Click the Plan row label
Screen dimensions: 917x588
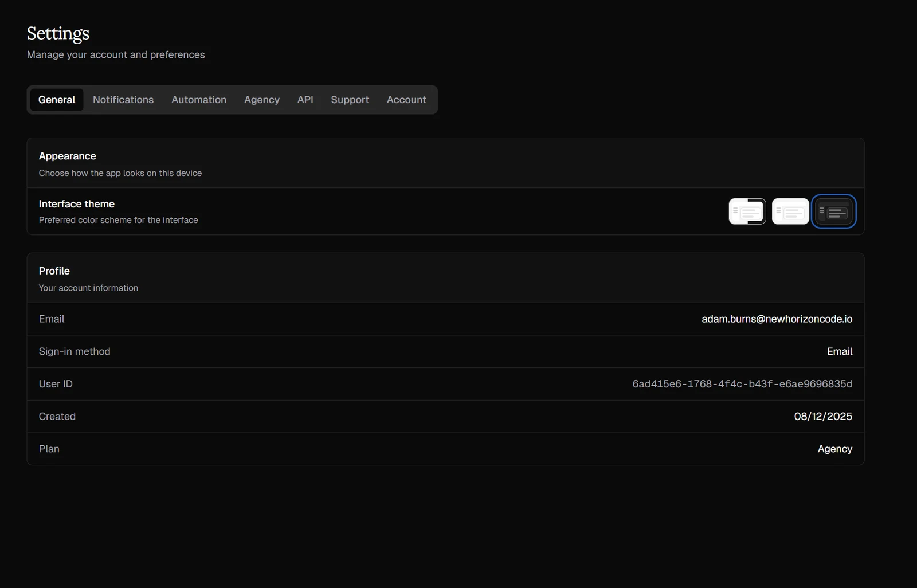point(49,449)
